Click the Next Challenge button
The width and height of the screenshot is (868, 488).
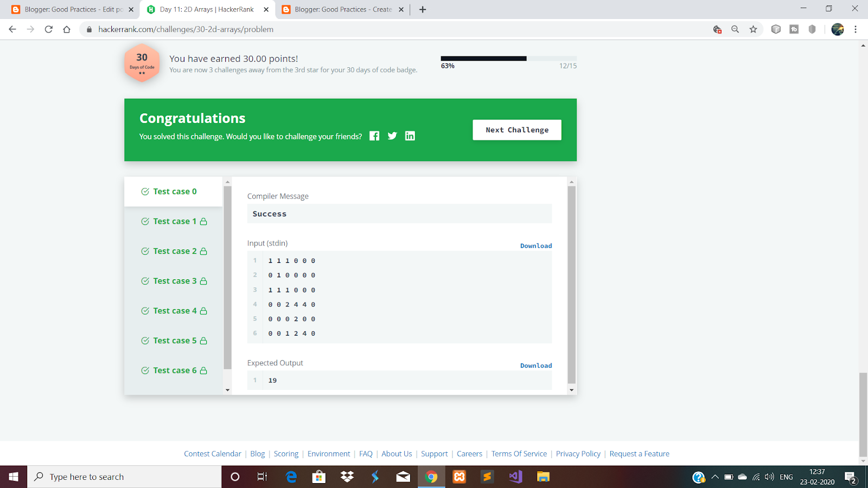pyautogui.click(x=516, y=130)
